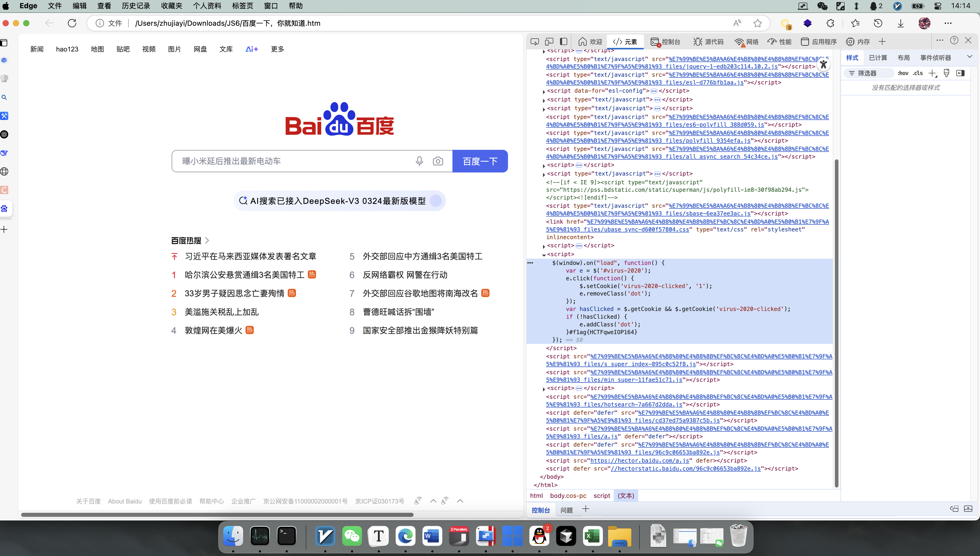Open Terminal from the Dock
The width and height of the screenshot is (980, 556).
286,536
